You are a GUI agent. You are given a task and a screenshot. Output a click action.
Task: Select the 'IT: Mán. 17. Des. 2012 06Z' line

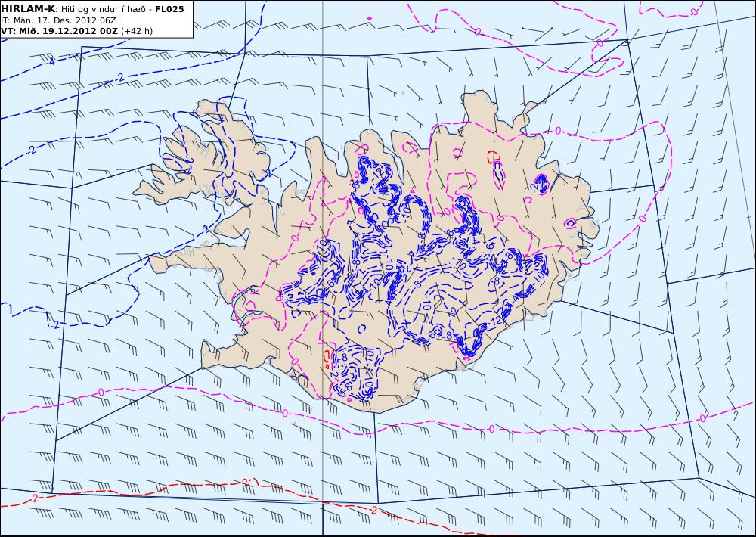(58, 20)
